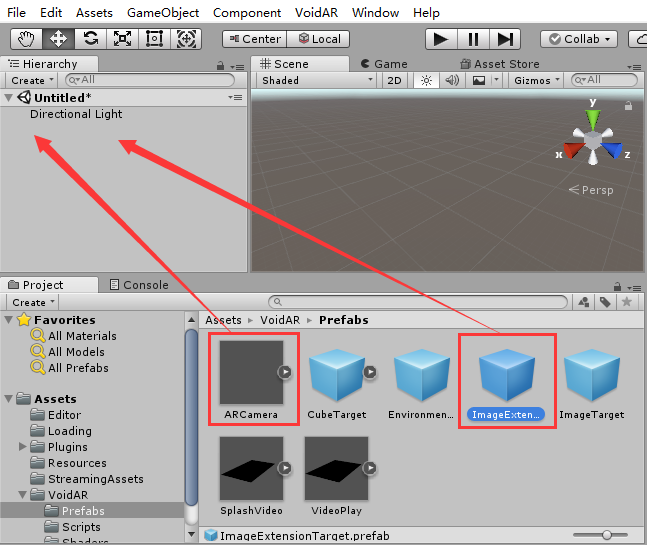Screen dimensions: 647x545
Task: Select the Hand tool in toolbar
Action: [x=26, y=39]
